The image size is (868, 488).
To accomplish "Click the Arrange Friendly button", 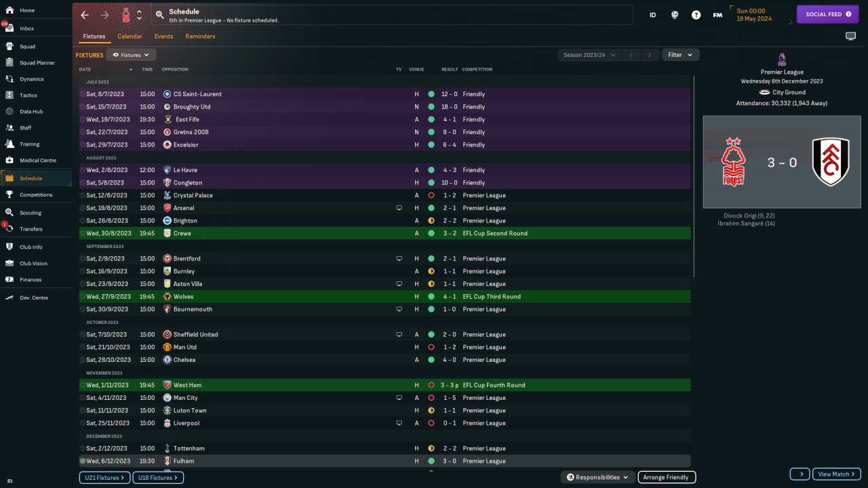I will point(667,477).
